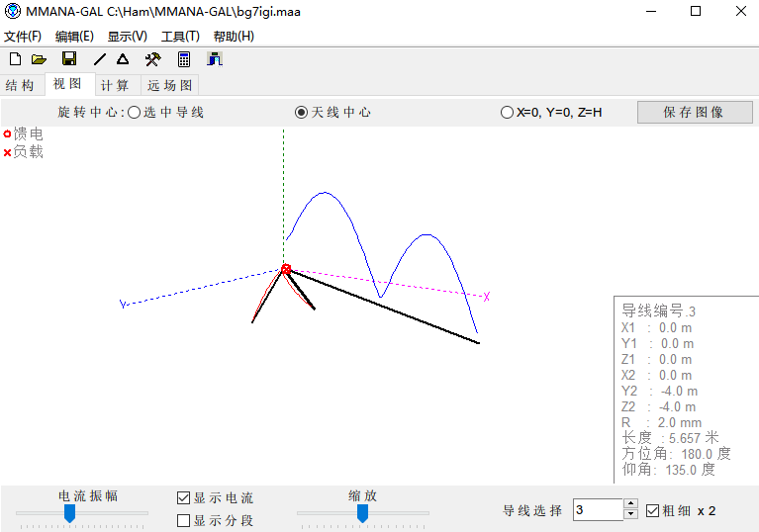759x532 pixels.
Task: Toggle 显示电流 checkbox
Action: 183,497
